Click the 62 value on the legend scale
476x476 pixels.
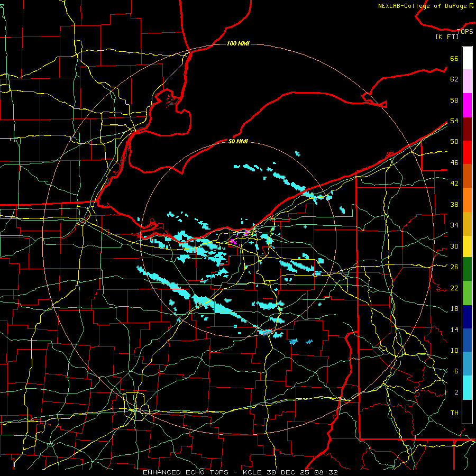[454, 79]
